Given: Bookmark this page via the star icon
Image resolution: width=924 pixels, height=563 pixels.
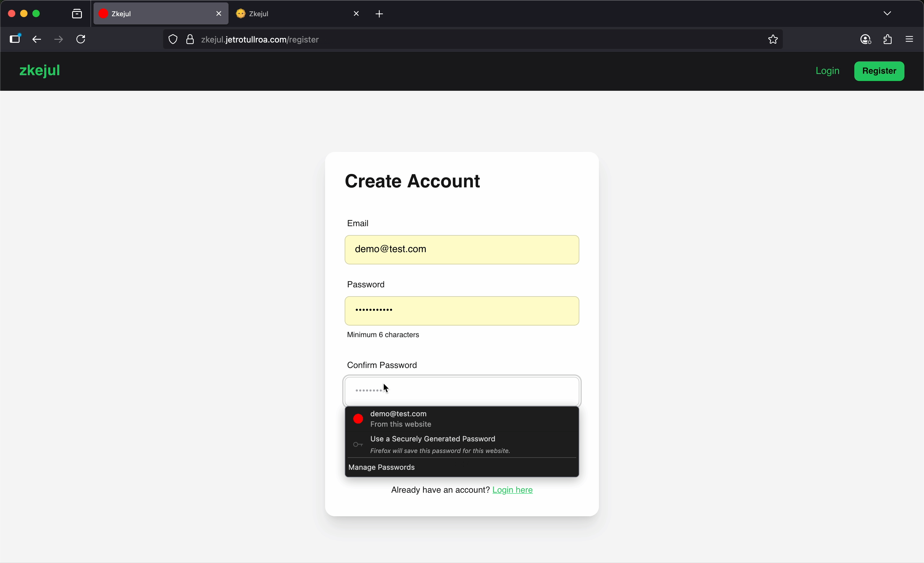Looking at the screenshot, I should [772, 39].
